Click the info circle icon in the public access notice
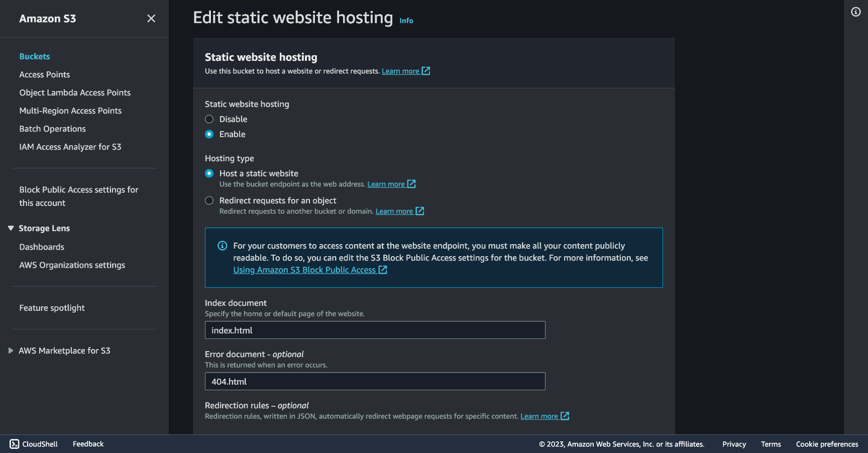This screenshot has height=453, width=868. click(x=222, y=246)
